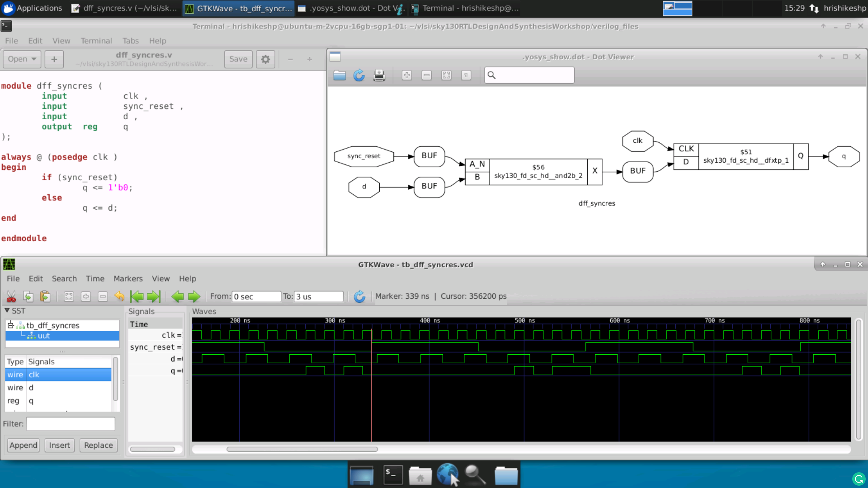
Task: Click the Dot Viewer print icon
Action: (x=379, y=75)
